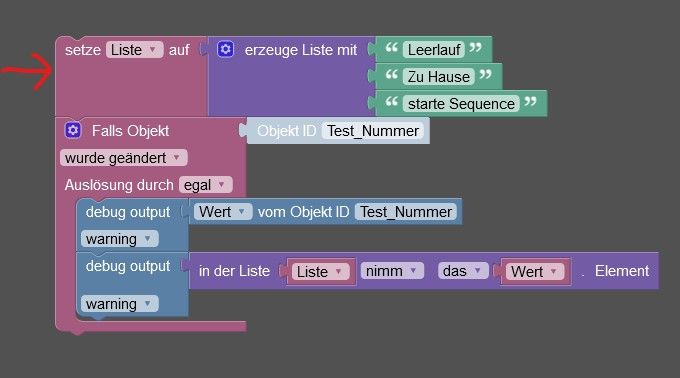Select the 'Element' label of list block

(x=622, y=271)
